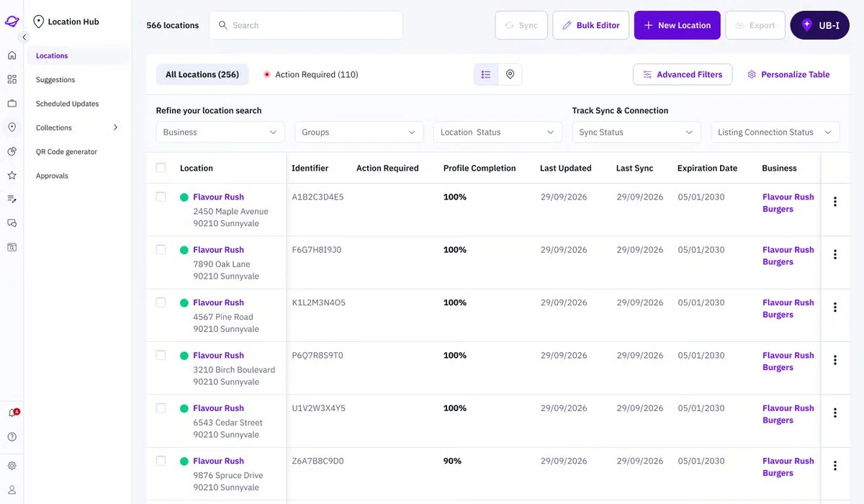Open row menu for K1L2M3N4O5
The image size is (864, 504).
(x=835, y=307)
